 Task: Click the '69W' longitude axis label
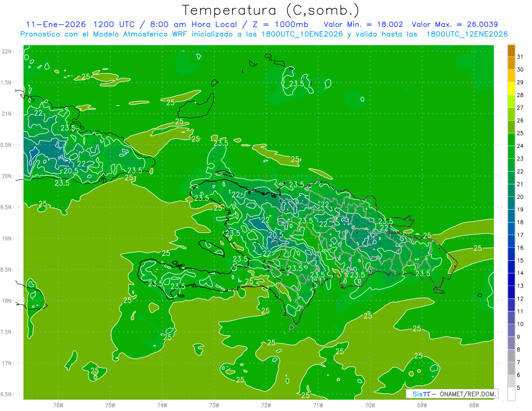tap(422, 405)
